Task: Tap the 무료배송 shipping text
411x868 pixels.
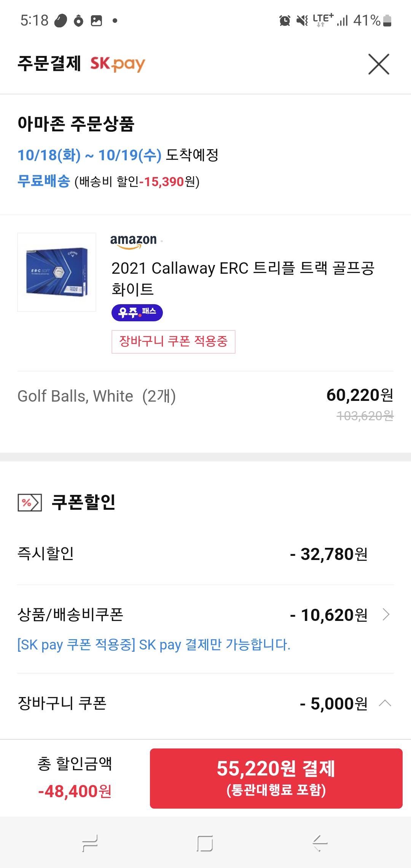Action: pos(44,181)
